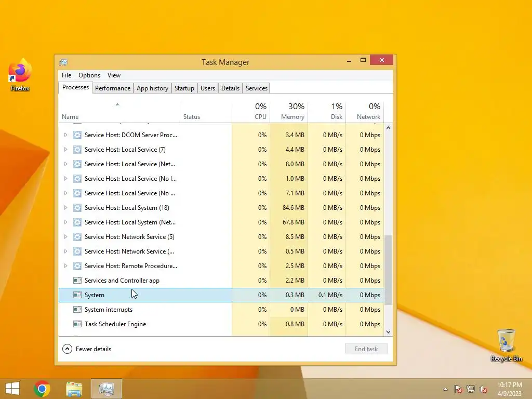Show hidden icons in system tray
This screenshot has width=532, height=399.
click(445, 389)
